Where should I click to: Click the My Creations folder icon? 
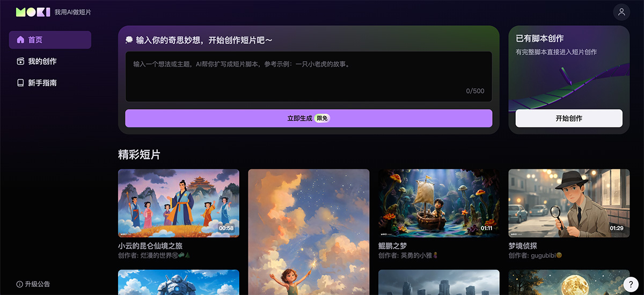click(20, 61)
